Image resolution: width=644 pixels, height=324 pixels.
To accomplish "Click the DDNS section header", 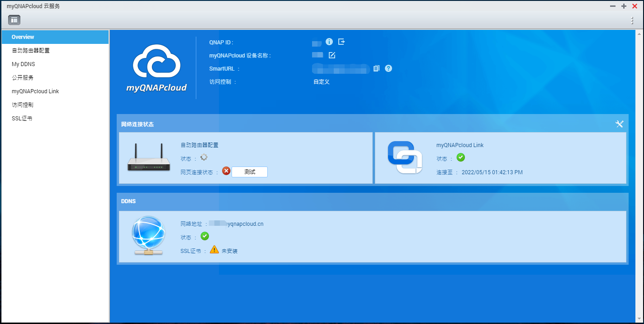I will (128, 201).
